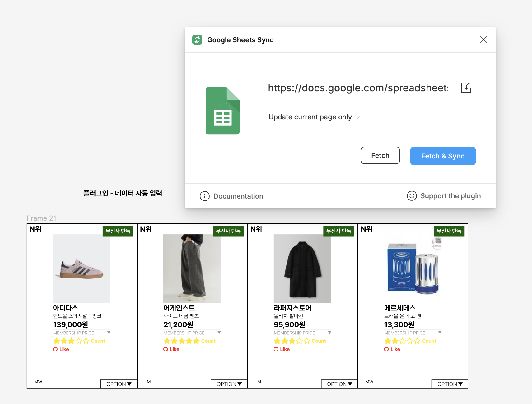
Task: Click the brand name 메르세데스
Action: (x=400, y=308)
